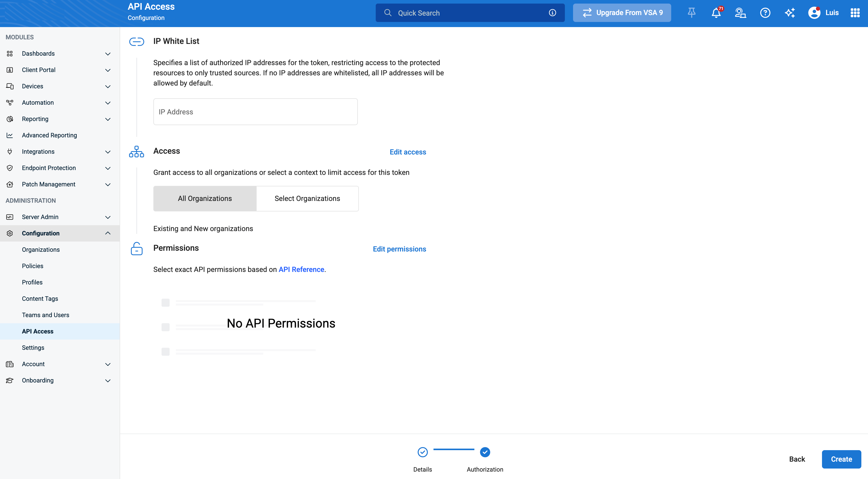Collapse the Configuration section chevron

[108, 233]
